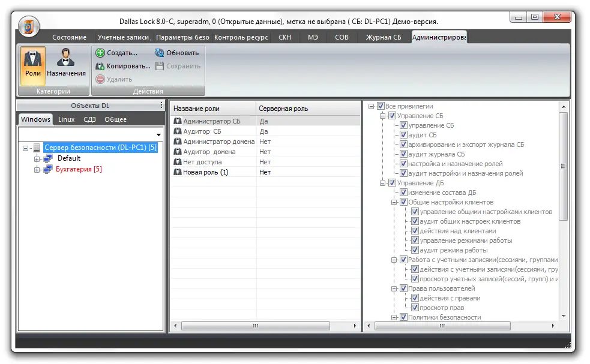Toggle управление режимами работы checkbox
The width and height of the screenshot is (590, 364).
[x=415, y=240]
